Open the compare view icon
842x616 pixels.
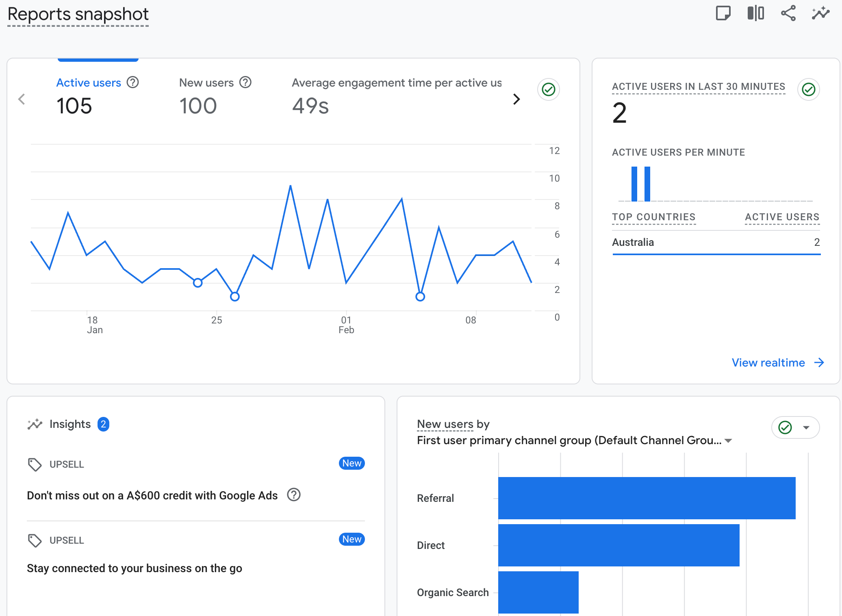[x=755, y=13]
